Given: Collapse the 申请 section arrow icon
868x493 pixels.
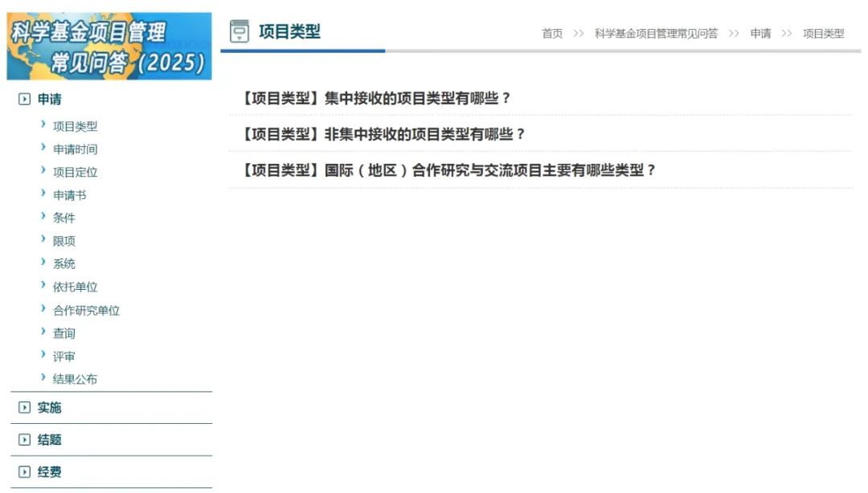Looking at the screenshot, I should 24,100.
